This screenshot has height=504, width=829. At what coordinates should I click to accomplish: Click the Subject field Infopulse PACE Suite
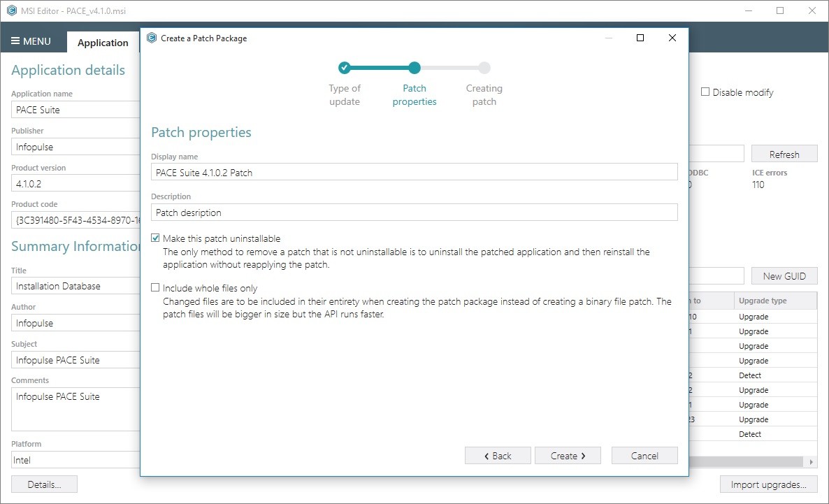pos(75,359)
